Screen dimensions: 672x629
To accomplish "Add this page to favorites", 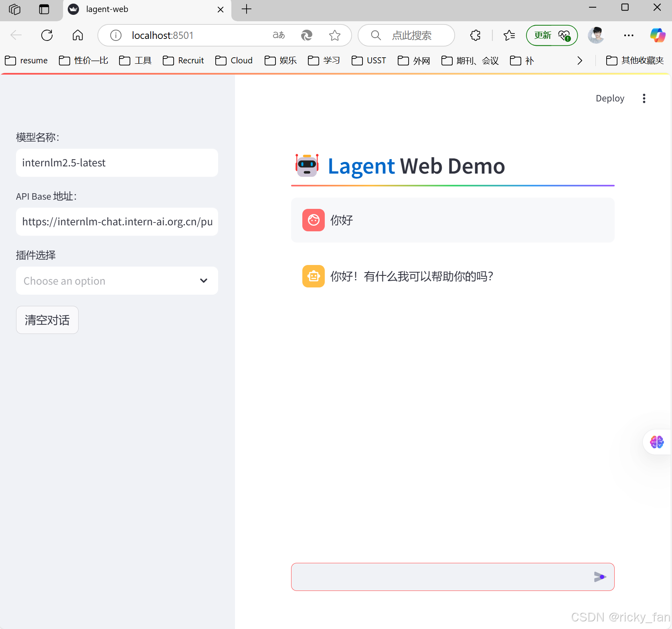I will [x=335, y=35].
